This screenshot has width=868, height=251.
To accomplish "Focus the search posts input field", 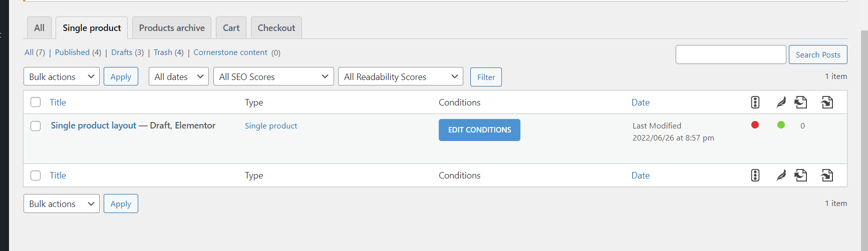I will pyautogui.click(x=730, y=54).
